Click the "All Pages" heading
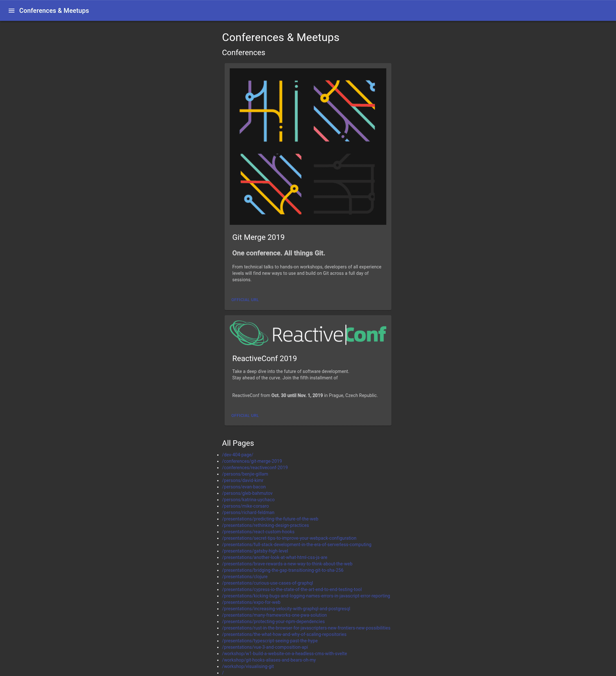The height and width of the screenshot is (676, 616). (x=238, y=443)
